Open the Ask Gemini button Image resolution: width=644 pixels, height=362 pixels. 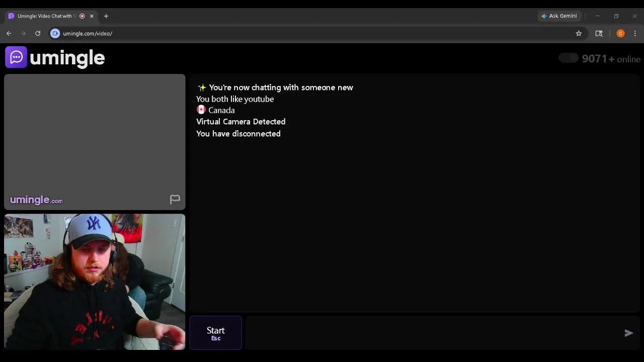coord(559,16)
